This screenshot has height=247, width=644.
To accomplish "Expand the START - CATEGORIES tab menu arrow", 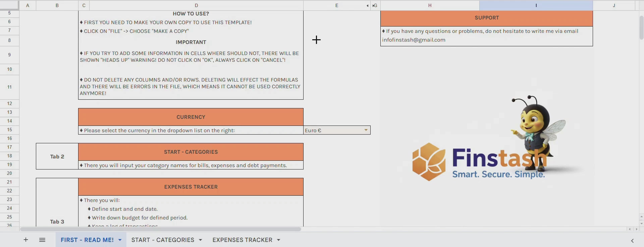I will (x=200, y=240).
